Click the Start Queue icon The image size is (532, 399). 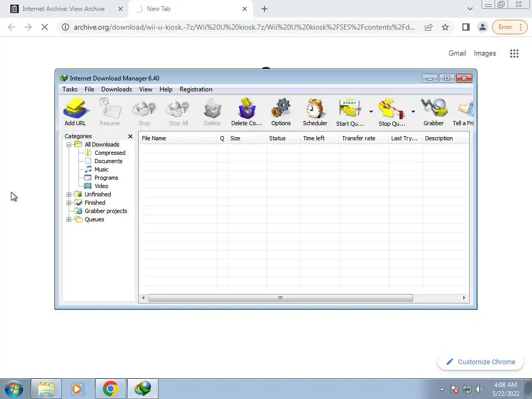coord(350,112)
